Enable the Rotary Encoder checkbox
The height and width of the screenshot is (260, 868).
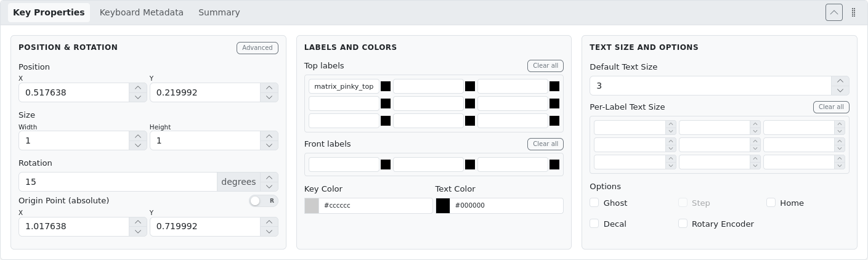pyautogui.click(x=683, y=224)
